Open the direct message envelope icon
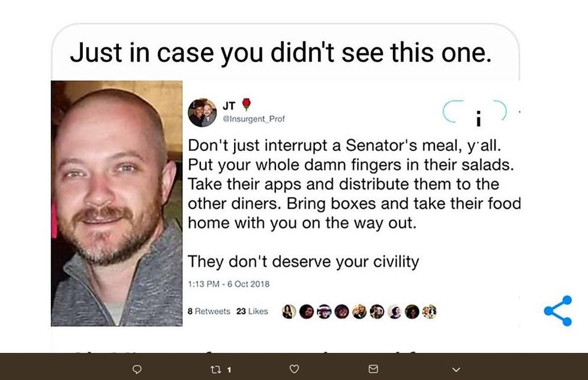 pyautogui.click(x=373, y=369)
